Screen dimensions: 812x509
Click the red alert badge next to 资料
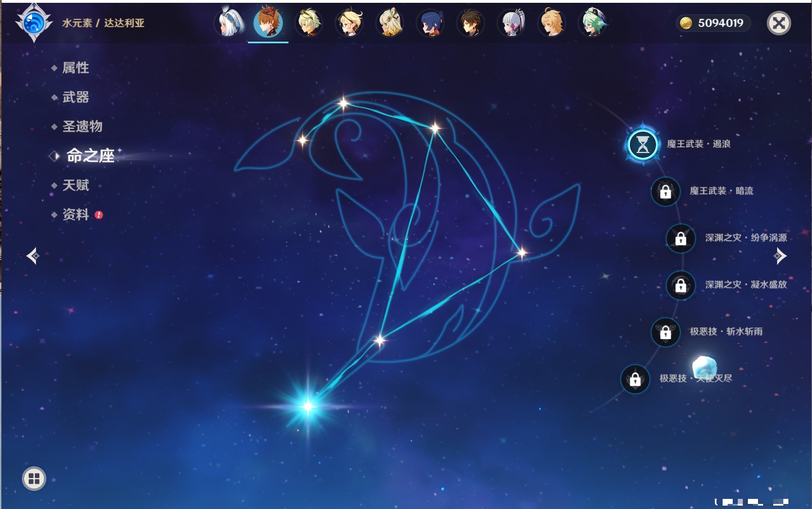99,215
